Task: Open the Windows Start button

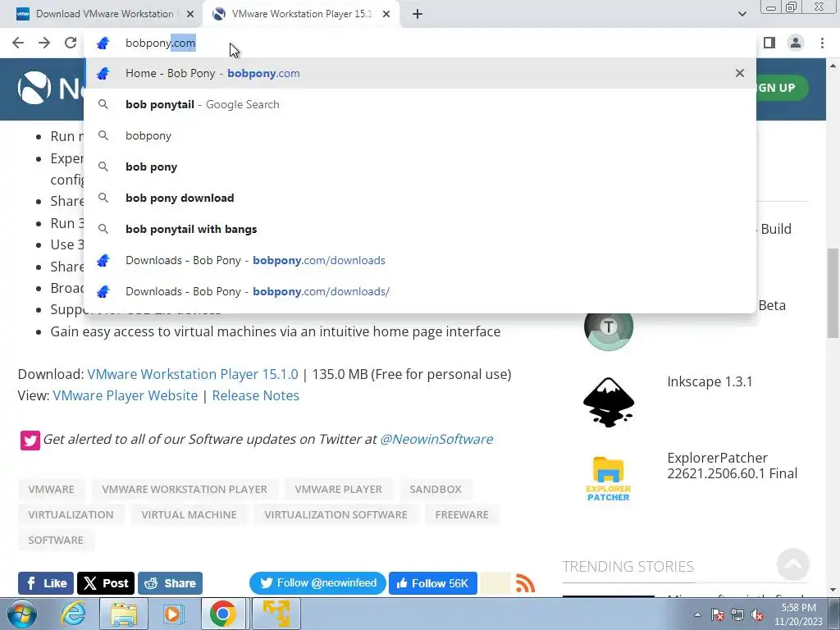Action: [x=21, y=614]
